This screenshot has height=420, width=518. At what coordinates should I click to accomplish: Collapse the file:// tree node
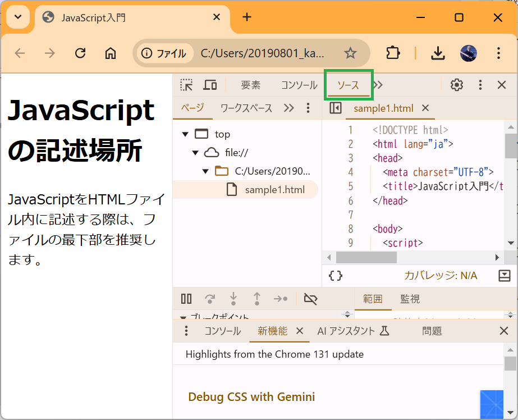[x=195, y=153]
